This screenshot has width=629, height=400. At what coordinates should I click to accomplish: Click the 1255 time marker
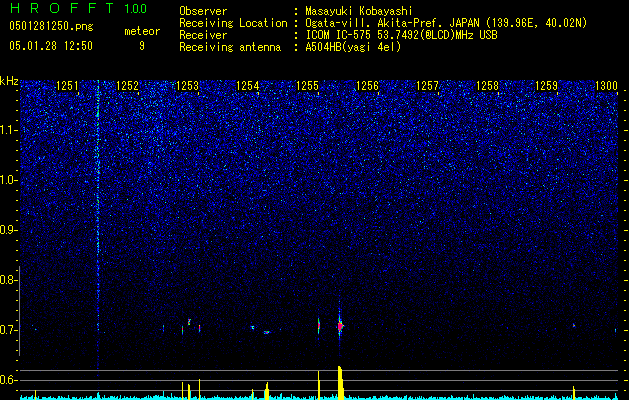pyautogui.click(x=307, y=85)
